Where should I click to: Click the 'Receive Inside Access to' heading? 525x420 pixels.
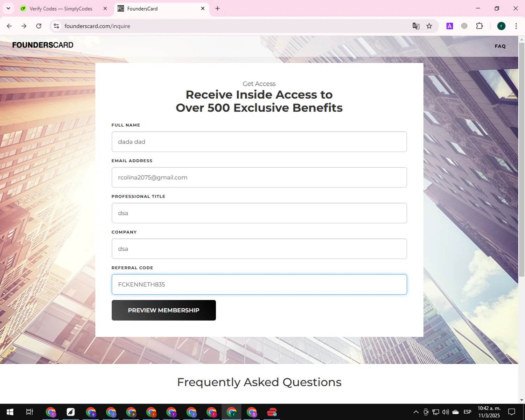259,94
